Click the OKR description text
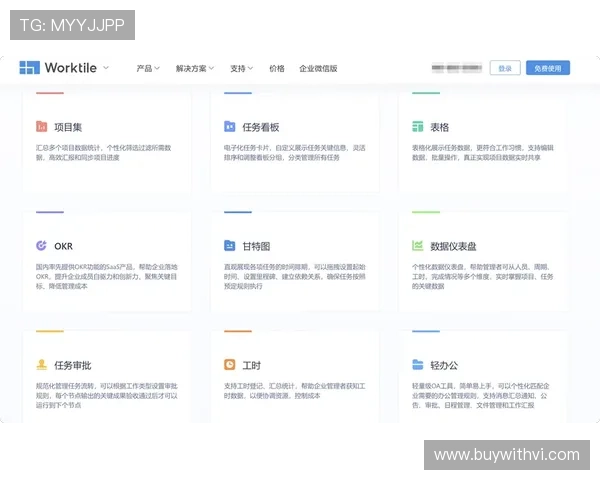Screen dimensions: 600x480 107,276
